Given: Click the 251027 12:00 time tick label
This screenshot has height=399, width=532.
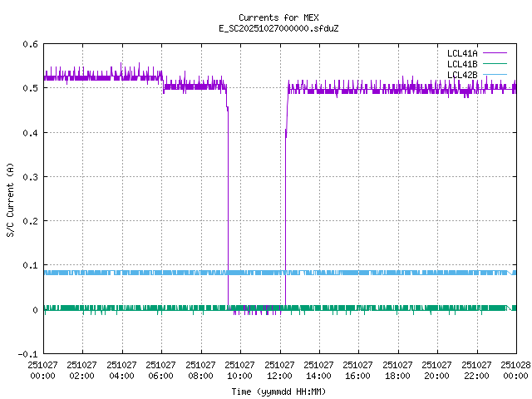Looking at the screenshot, I should pos(279,369).
